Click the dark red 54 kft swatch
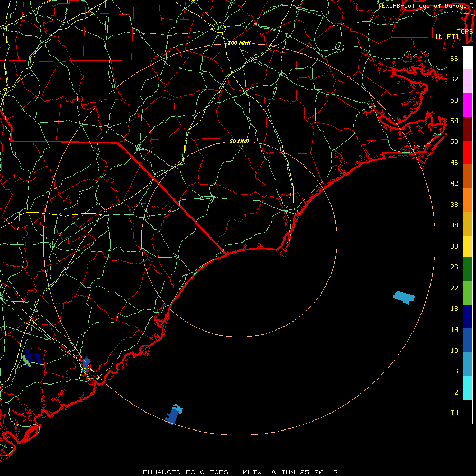Image resolution: width=476 pixels, height=476 pixels. (467, 129)
